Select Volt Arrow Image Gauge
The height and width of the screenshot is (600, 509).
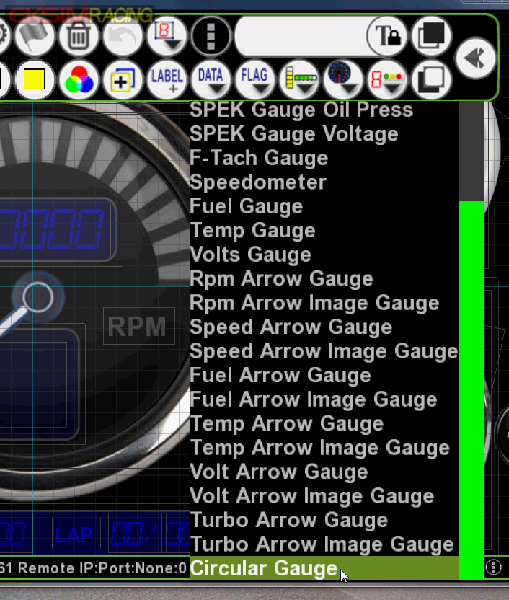(324, 496)
